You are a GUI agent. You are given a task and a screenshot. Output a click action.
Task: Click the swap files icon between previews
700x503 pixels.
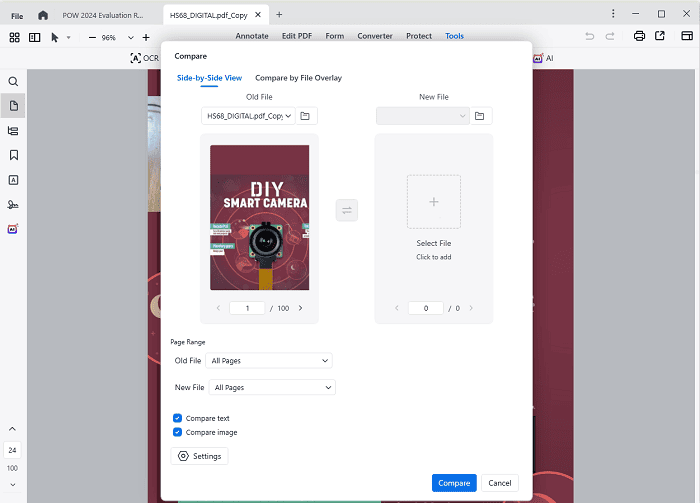[347, 210]
